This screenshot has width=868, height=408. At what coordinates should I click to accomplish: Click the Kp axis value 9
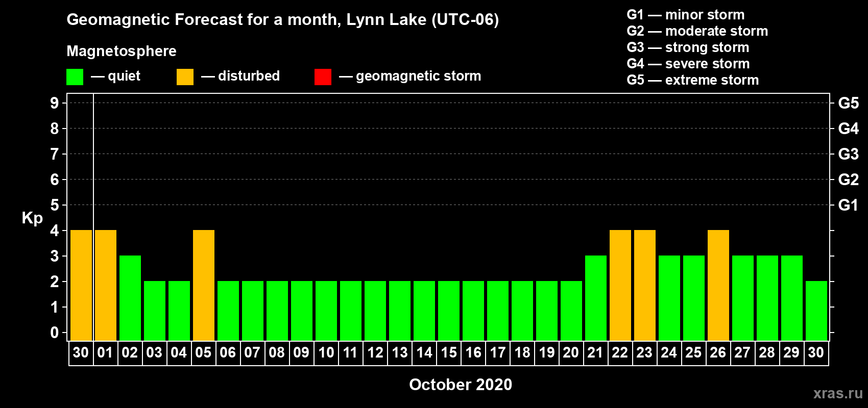(x=55, y=103)
